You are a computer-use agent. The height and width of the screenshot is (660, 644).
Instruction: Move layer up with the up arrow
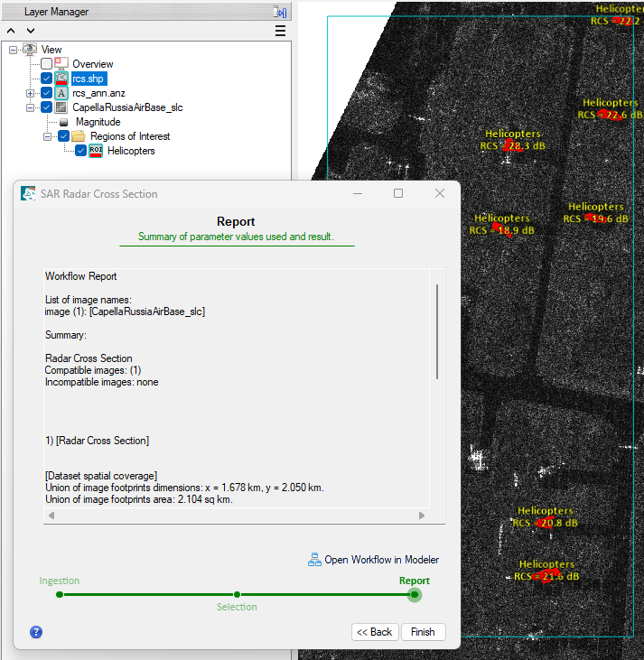click(11, 31)
